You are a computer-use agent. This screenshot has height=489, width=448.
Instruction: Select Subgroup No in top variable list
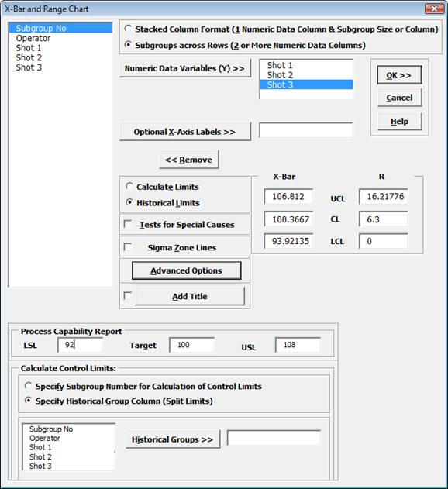(60, 28)
